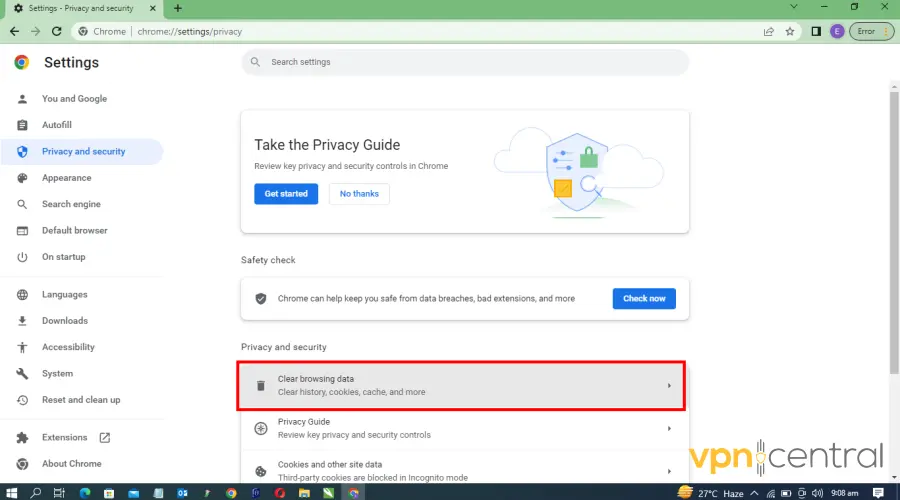Open the Windows Start menu
The image size is (900, 500).
(11, 493)
